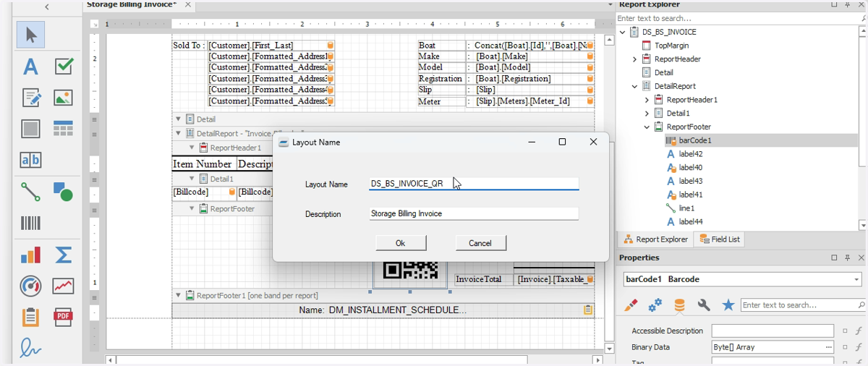Focus the Description field in dialog
868x366 pixels.
pyautogui.click(x=474, y=213)
